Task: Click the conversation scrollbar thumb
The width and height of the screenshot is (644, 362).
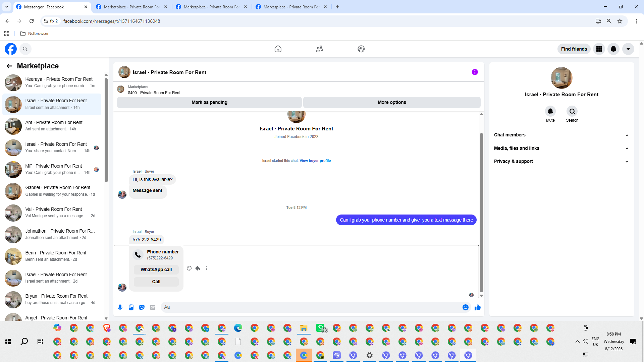Action: point(481,213)
